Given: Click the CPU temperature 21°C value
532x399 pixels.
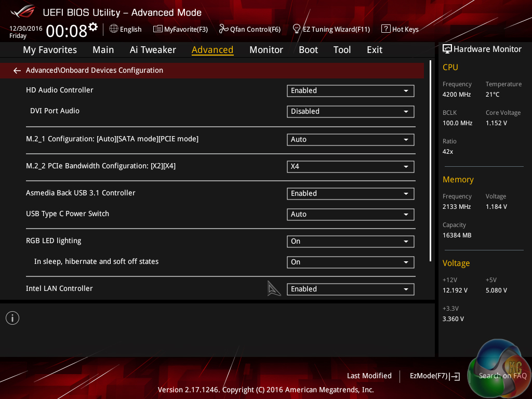Looking at the screenshot, I should pyautogui.click(x=493, y=95).
